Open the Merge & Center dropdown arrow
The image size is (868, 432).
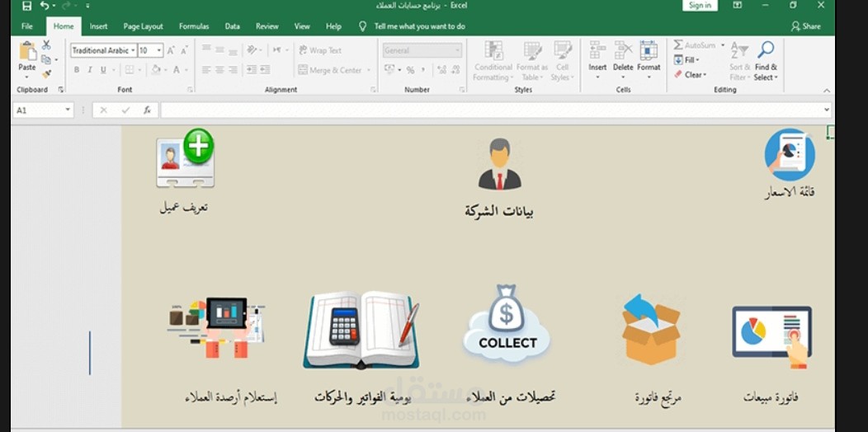369,70
